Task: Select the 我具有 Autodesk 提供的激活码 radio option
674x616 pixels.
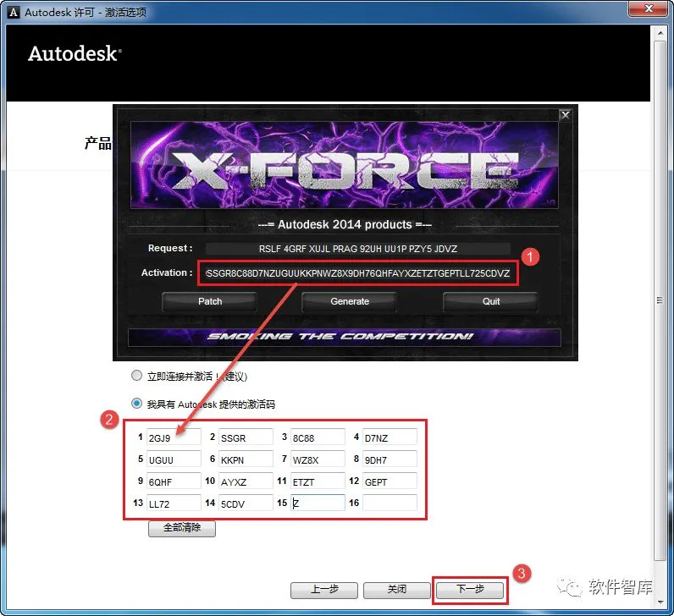Action: click(136, 404)
